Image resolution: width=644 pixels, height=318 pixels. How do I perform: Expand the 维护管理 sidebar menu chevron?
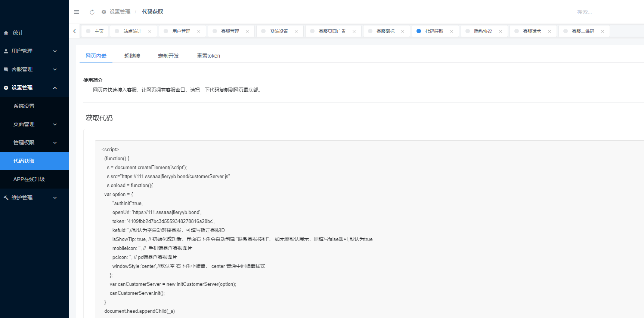[x=55, y=198]
